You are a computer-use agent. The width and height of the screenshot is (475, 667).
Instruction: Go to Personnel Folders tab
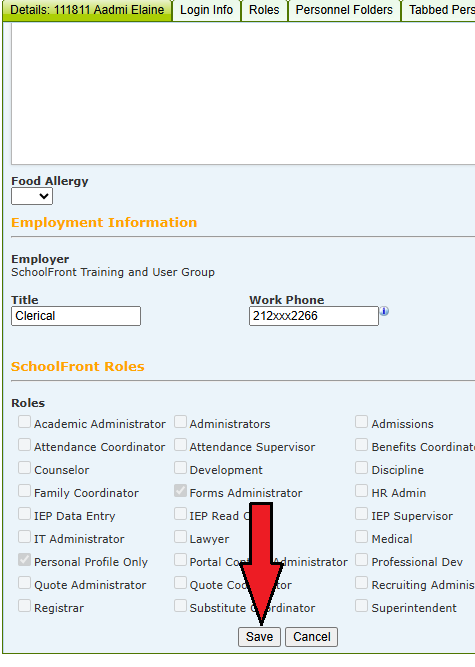344,10
